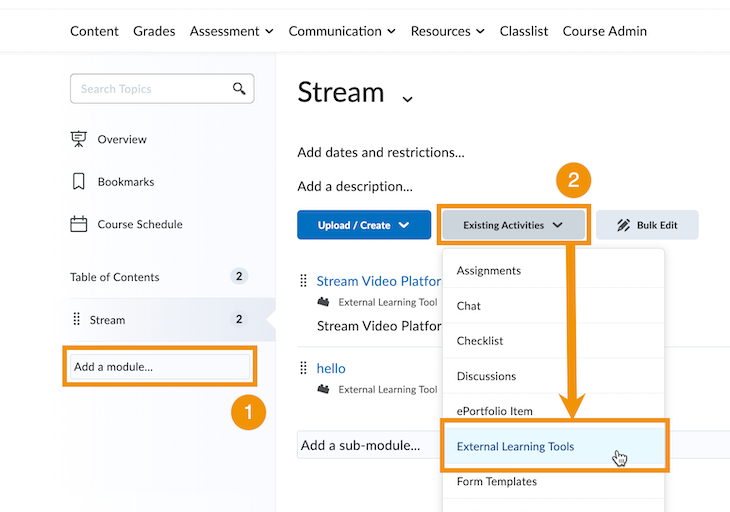730x512 pixels.
Task: Select Discussions from the dropdown list
Action: pyautogui.click(x=486, y=376)
